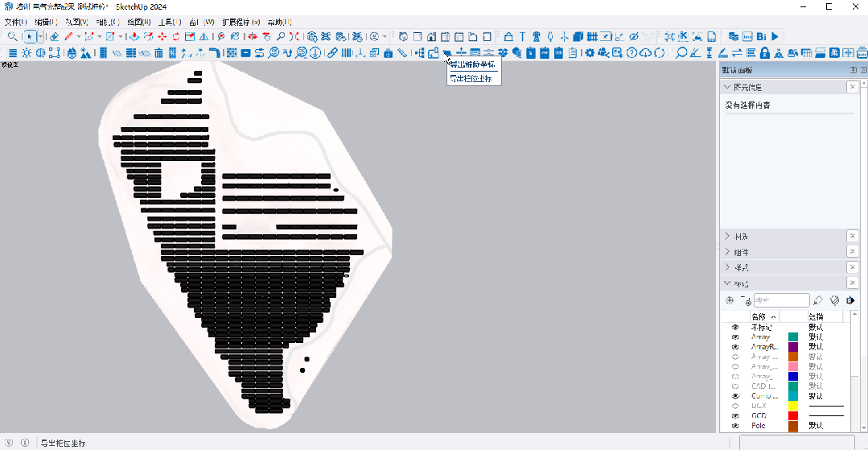Click the Move tool with red arrows

(162, 36)
